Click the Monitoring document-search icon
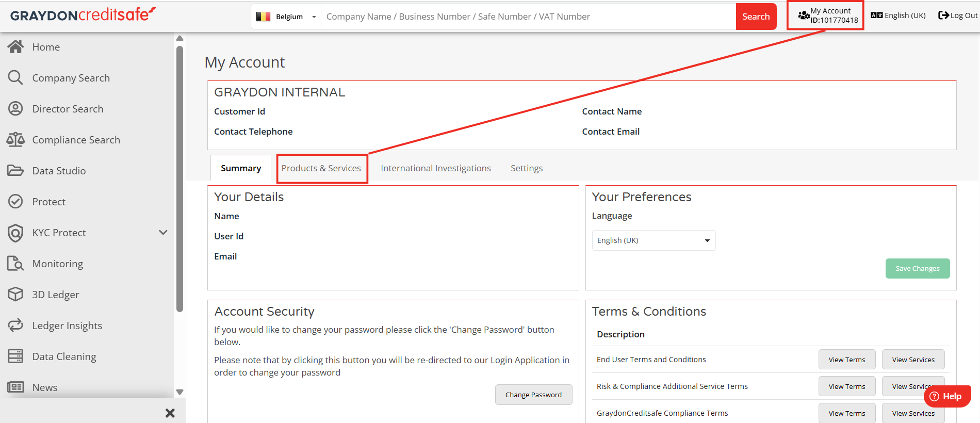The image size is (980, 423). pos(15,264)
